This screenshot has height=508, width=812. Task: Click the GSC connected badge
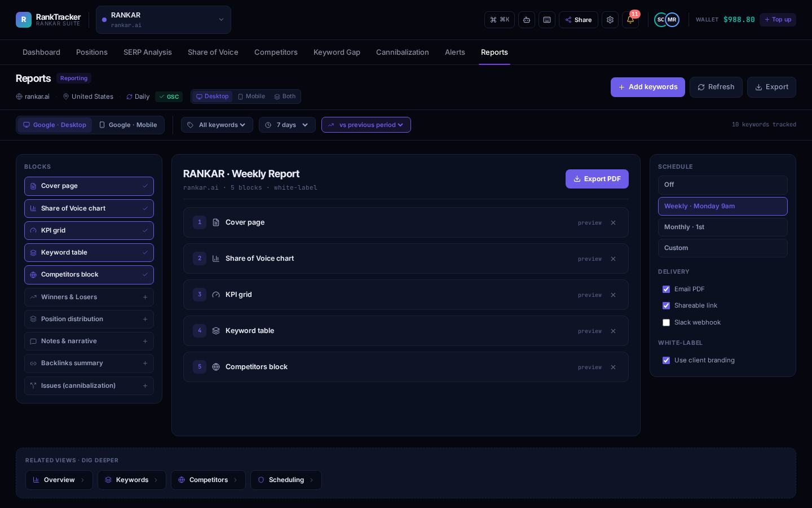169,97
